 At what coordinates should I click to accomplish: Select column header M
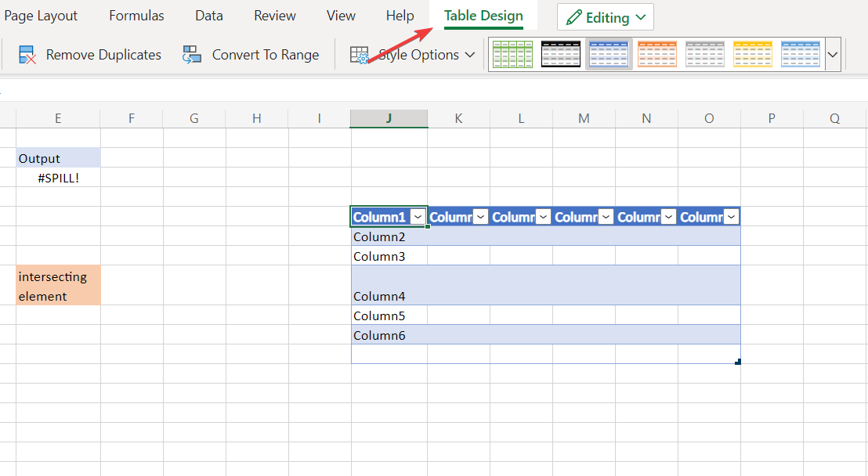(x=584, y=118)
